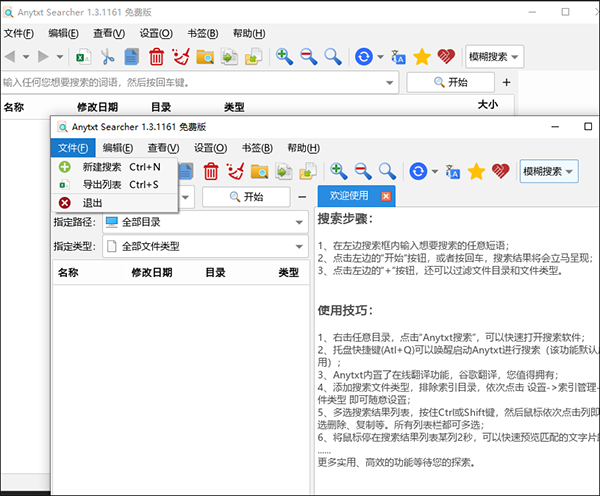
Task: Click translate icon in front window
Action: (x=452, y=171)
